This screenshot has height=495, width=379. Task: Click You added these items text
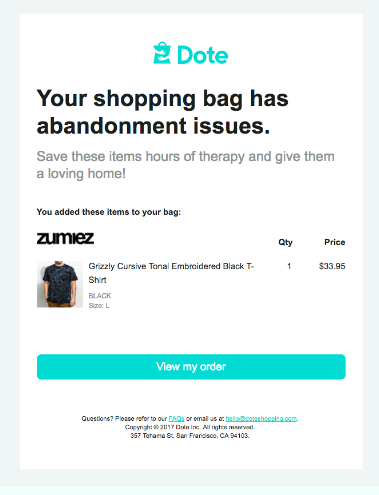(x=109, y=212)
